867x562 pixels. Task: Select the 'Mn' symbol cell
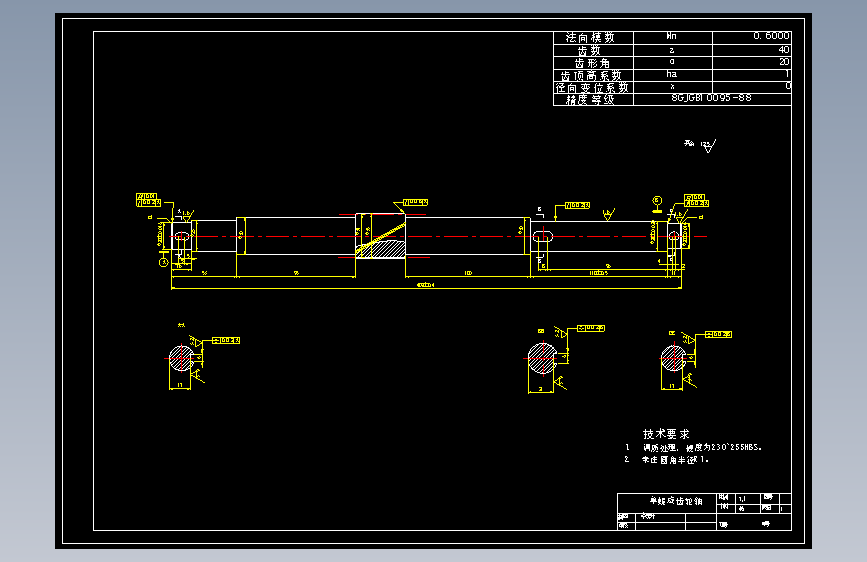coord(672,36)
